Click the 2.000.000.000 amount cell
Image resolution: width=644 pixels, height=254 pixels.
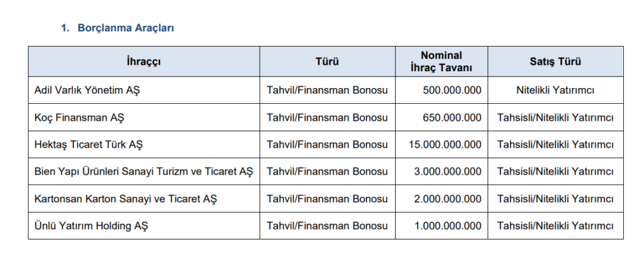pyautogui.click(x=441, y=199)
